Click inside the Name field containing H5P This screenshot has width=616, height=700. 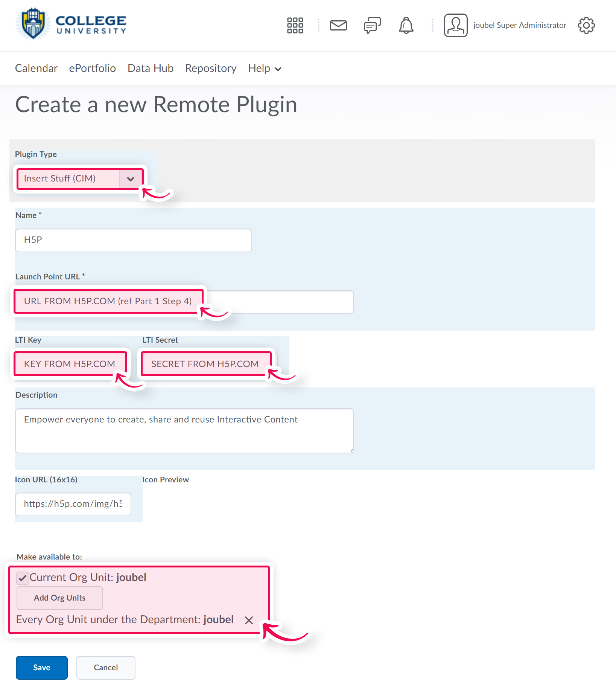133,240
